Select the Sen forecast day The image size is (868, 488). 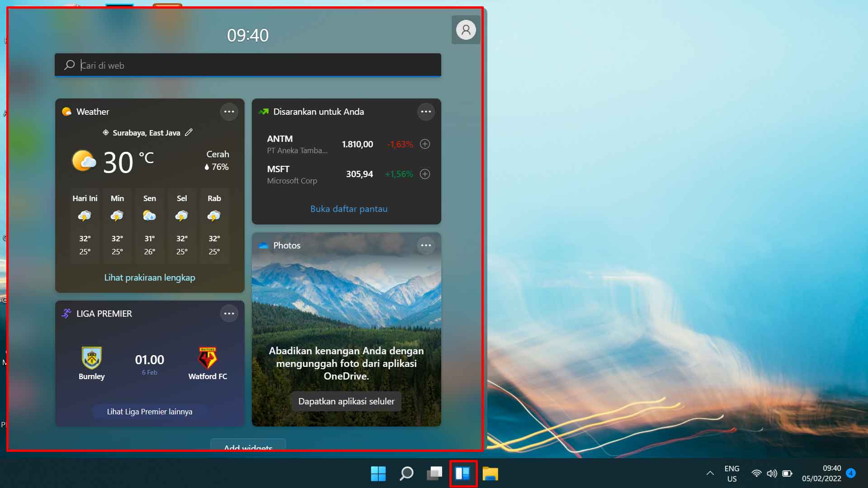(x=150, y=225)
